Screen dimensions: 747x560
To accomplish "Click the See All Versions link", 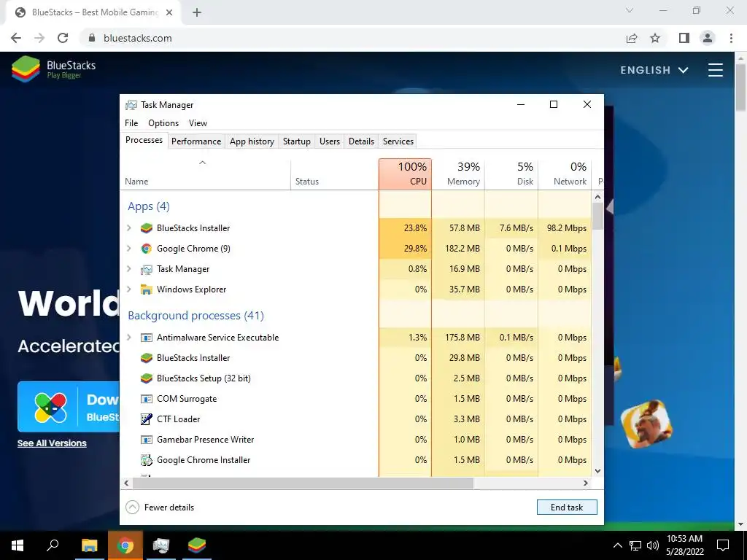I will coord(52,443).
